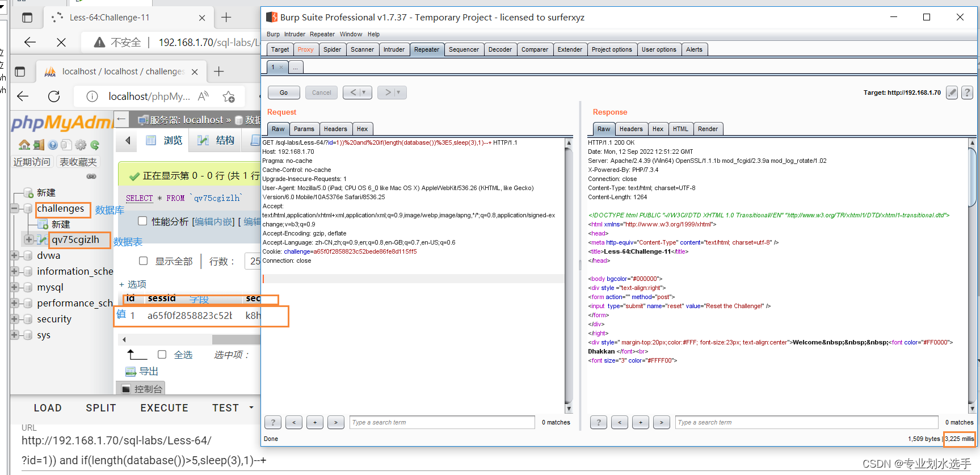Open phpMyAdmin navigation settings gear icon

(81, 145)
